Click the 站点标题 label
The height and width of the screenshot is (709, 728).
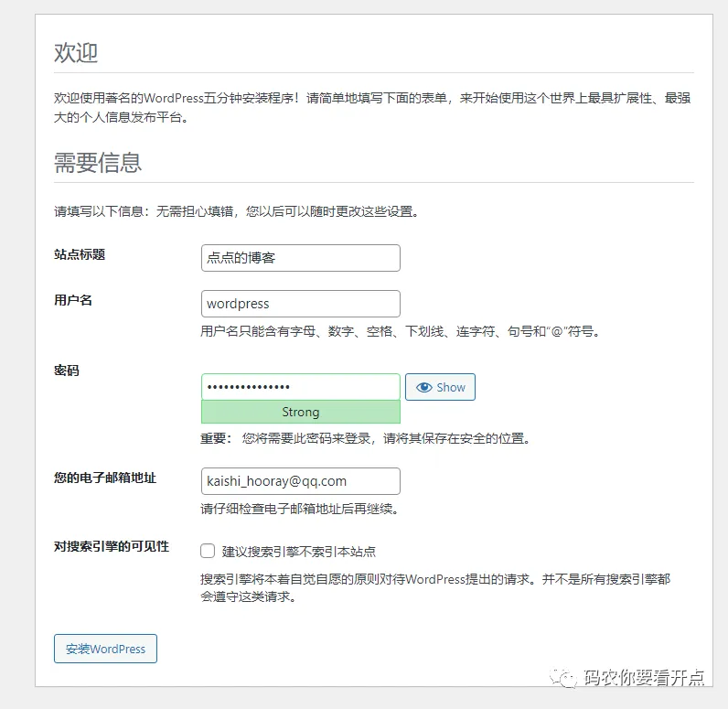click(x=80, y=254)
